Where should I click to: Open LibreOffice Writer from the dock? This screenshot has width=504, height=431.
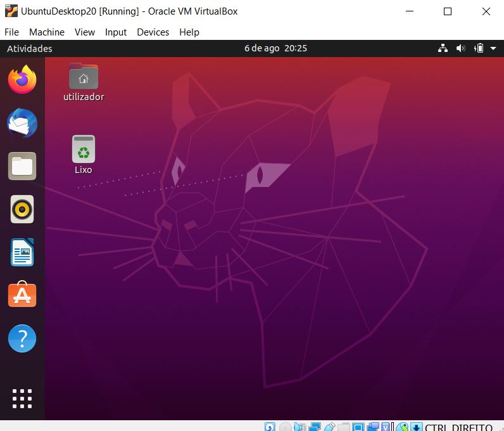tap(22, 252)
